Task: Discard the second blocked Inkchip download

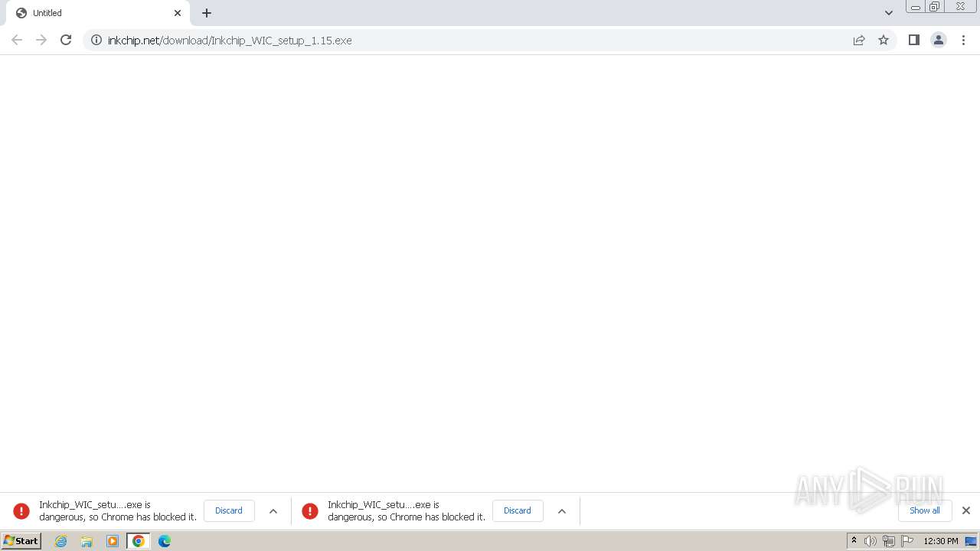Action: click(x=518, y=510)
